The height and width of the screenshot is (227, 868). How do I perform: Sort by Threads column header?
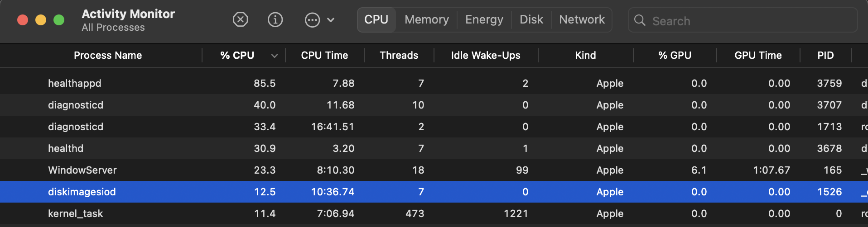[399, 56]
